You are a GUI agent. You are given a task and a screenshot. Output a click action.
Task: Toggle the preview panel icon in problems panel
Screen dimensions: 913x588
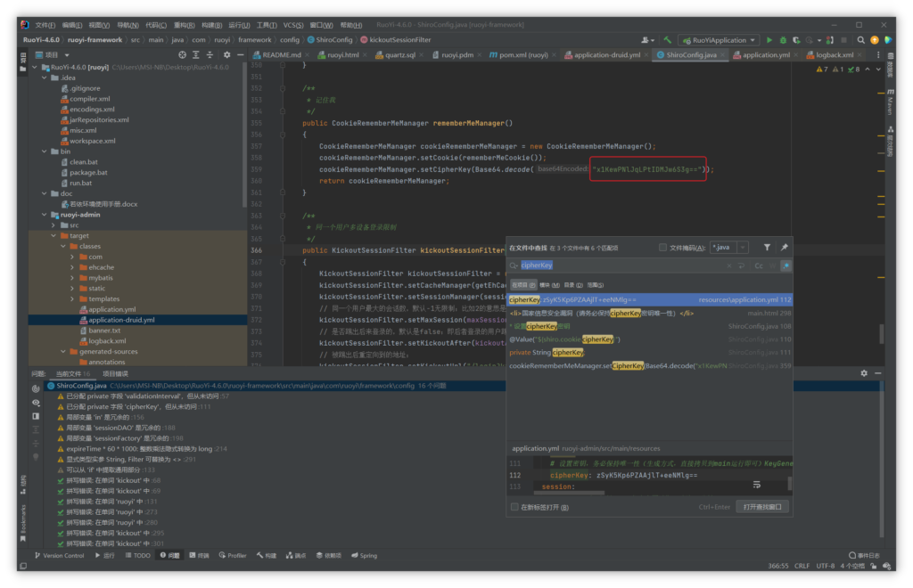click(x=36, y=416)
